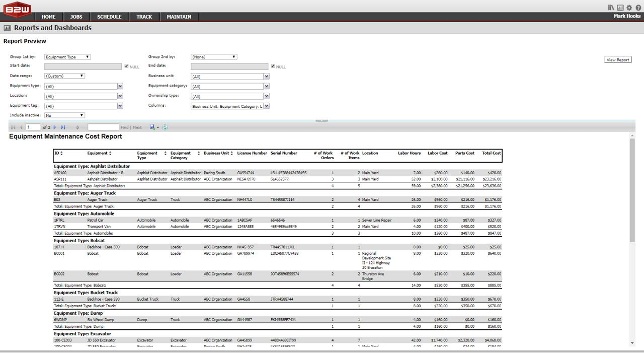Uncheck the Start date NULL checkbox
Viewport: 644px width, 353px height.
pyautogui.click(x=126, y=66)
